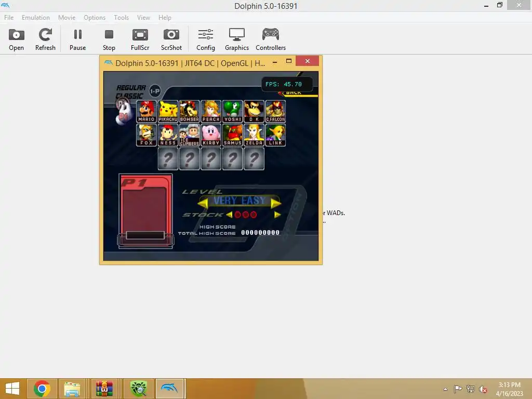532x399 pixels.
Task: Click the Action Center flag icon
Action: (458, 389)
